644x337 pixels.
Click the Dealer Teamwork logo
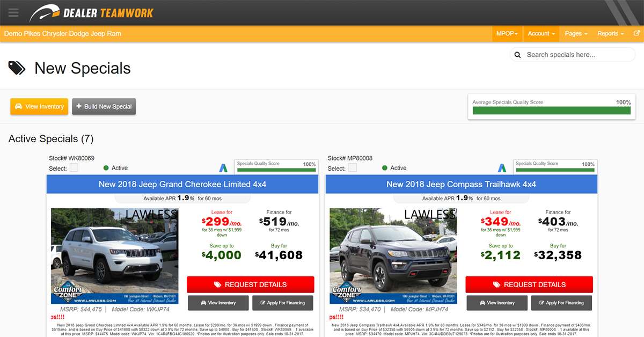point(91,13)
